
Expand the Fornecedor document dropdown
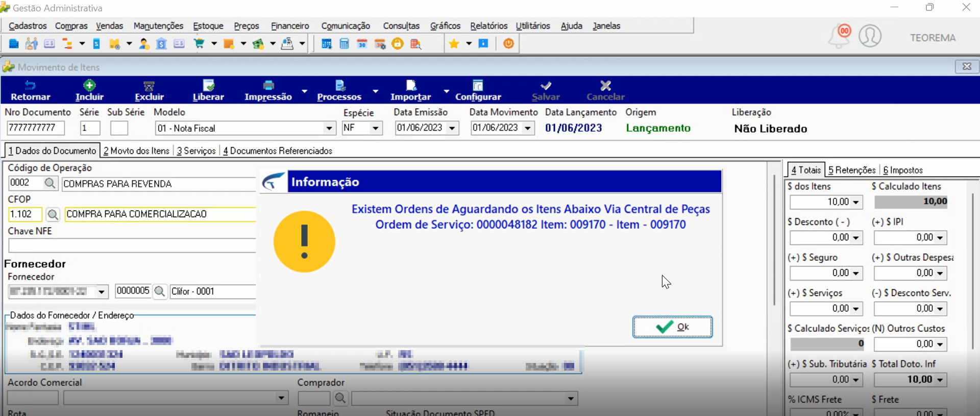coord(102,291)
